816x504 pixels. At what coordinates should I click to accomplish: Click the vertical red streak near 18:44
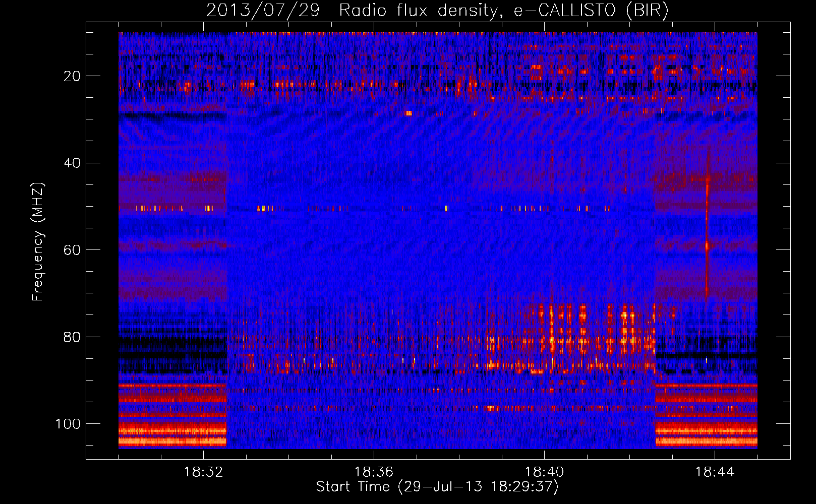707,222
